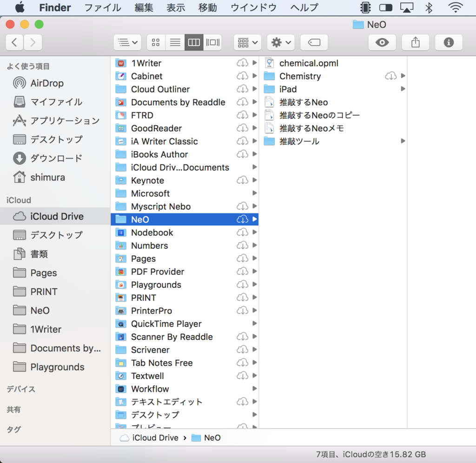Open the ウインドウ menu
Screen dimensions: 476x463
coord(254,7)
